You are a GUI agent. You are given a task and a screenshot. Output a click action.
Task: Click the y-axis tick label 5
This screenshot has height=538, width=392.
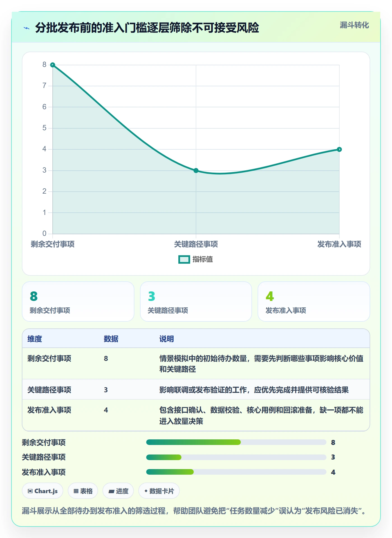click(44, 128)
